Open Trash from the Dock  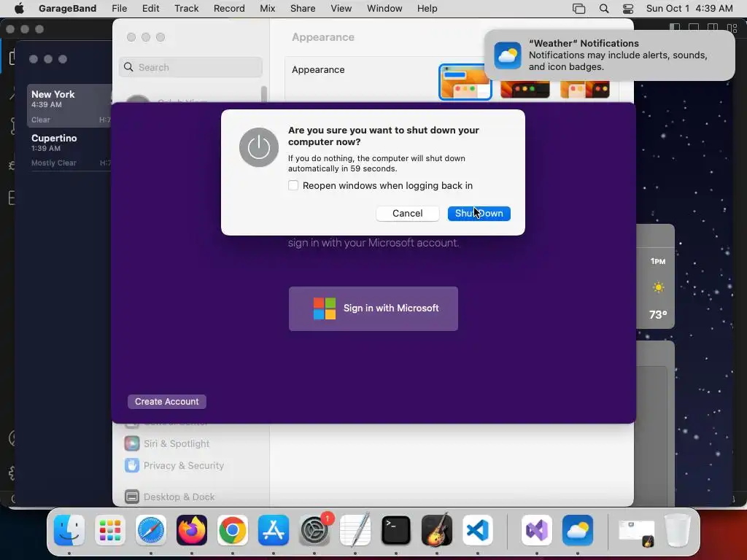678,530
